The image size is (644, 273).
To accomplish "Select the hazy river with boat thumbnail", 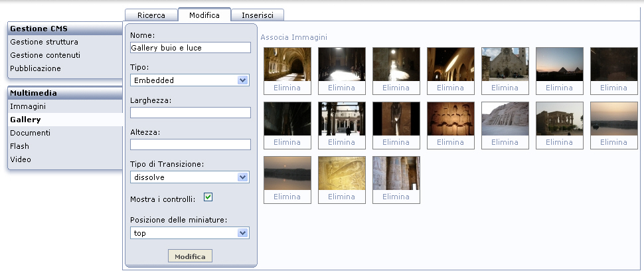I will 614,119.
